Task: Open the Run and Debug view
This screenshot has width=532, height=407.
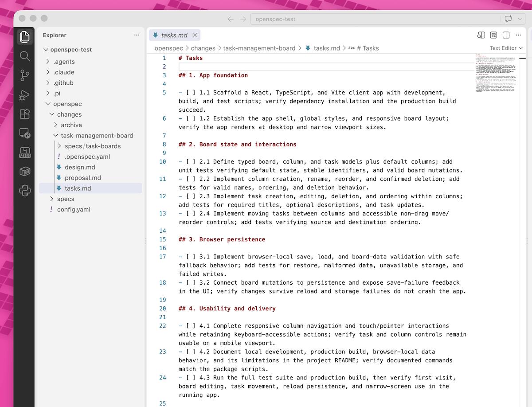Action: tap(25, 95)
